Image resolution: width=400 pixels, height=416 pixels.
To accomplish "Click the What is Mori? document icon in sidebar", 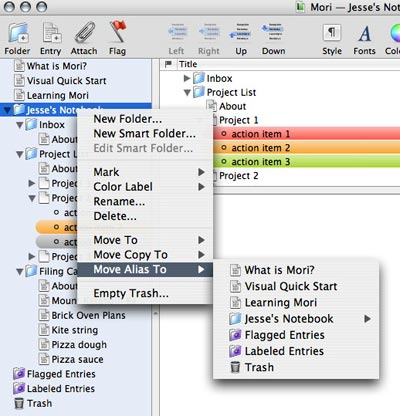I will pyautogui.click(x=19, y=66).
